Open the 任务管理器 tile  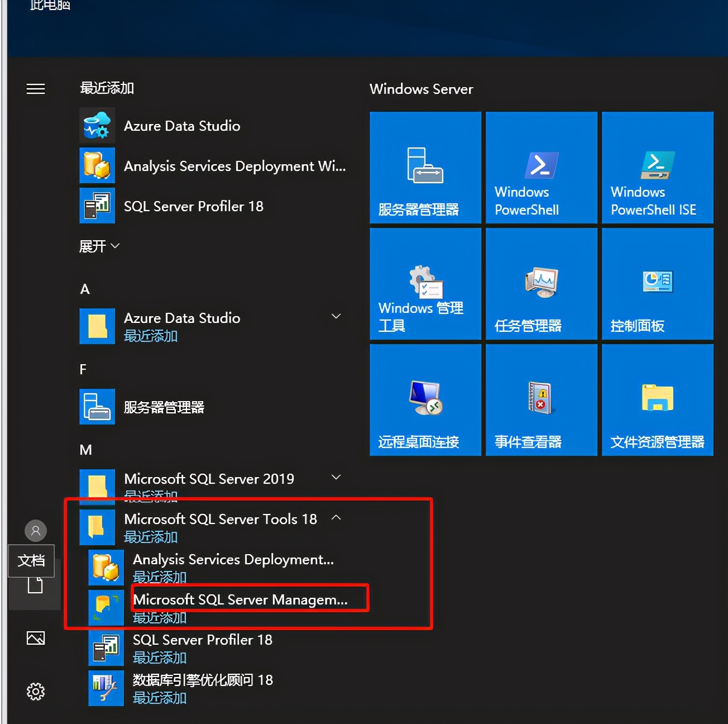pos(542,284)
